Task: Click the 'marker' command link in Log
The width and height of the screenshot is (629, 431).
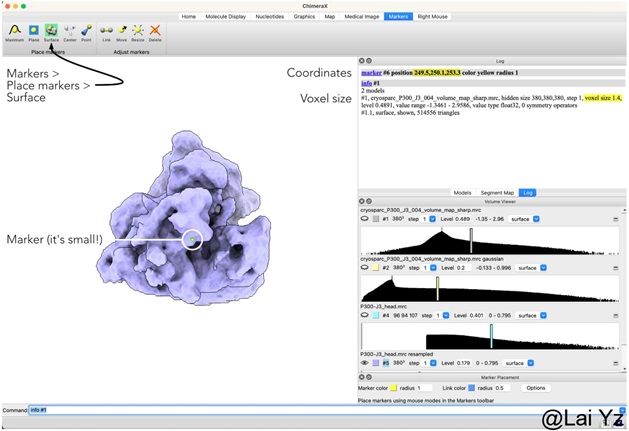Action: [371, 73]
